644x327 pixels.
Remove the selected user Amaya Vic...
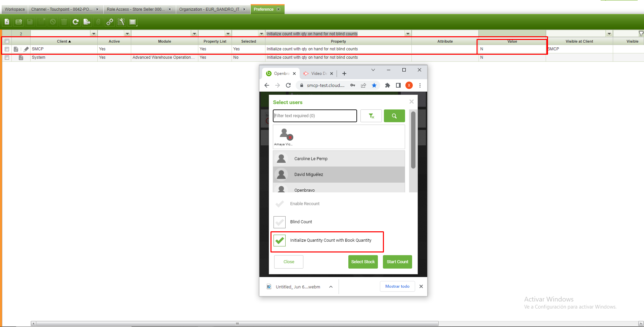tap(290, 137)
